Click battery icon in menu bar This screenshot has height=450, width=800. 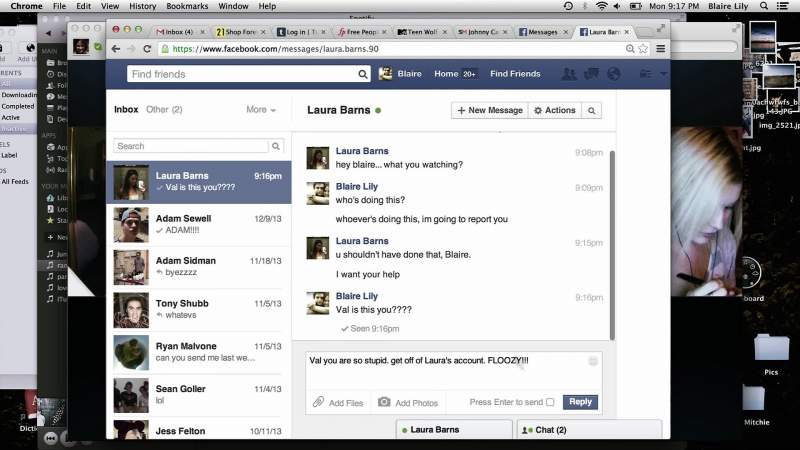tap(635, 6)
